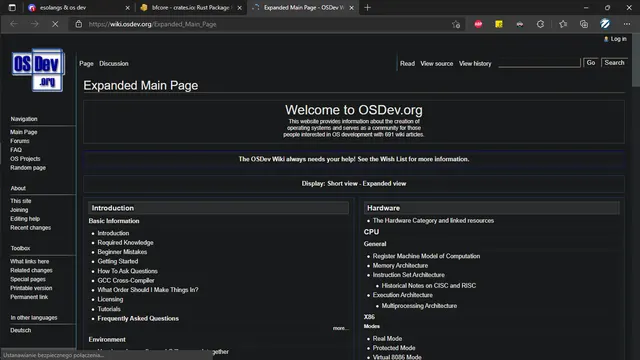Open the GCC Cross-Compiler article

[x=126, y=281]
